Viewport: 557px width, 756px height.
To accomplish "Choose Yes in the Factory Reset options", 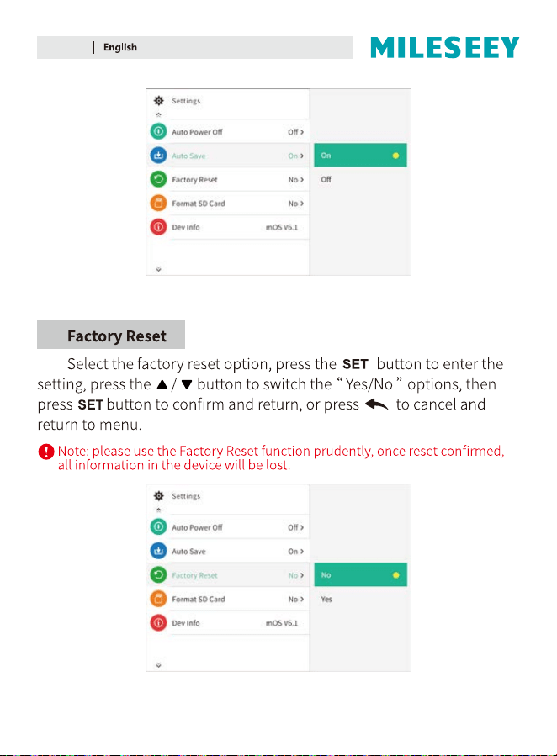I will [x=360, y=600].
